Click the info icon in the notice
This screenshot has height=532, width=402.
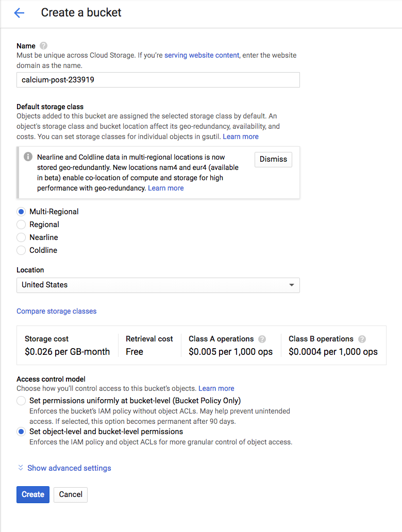[28, 157]
